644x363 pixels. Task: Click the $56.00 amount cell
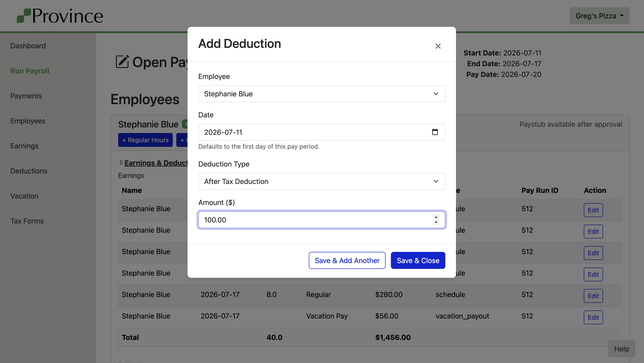[387, 316]
